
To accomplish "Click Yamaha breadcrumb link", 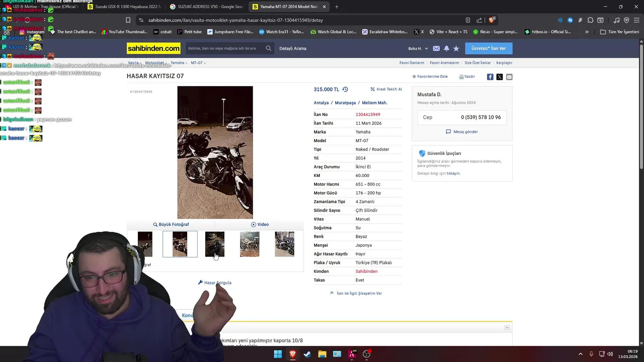I will tap(177, 63).
